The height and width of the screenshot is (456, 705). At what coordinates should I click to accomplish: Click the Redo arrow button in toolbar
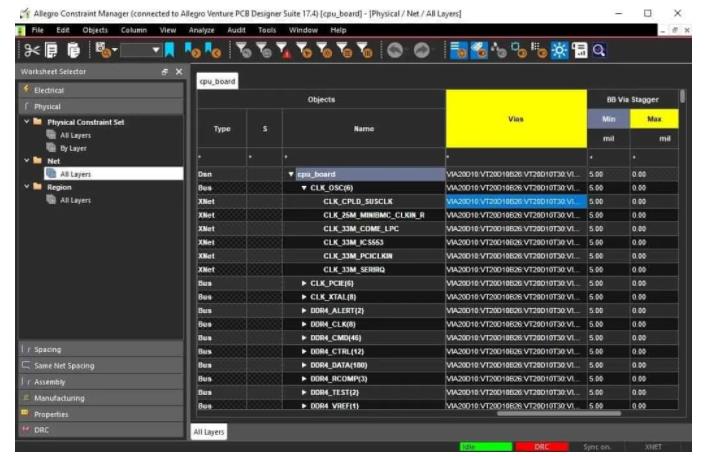click(421, 50)
